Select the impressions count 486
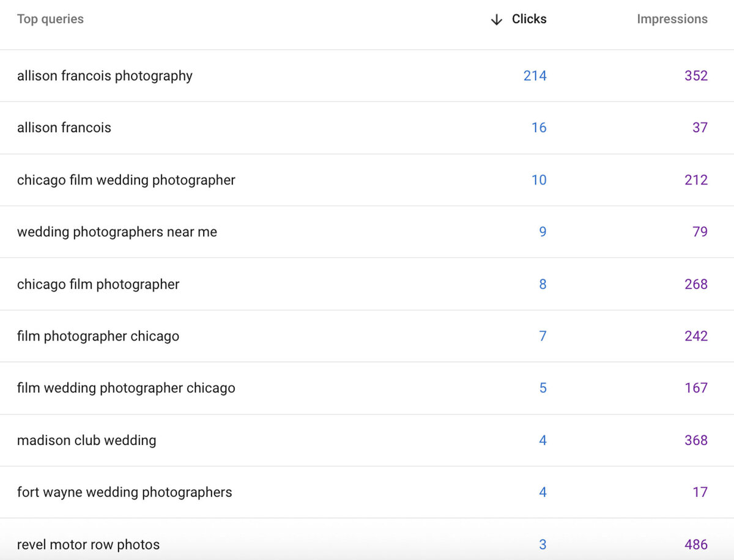The height and width of the screenshot is (560, 734). 697,544
